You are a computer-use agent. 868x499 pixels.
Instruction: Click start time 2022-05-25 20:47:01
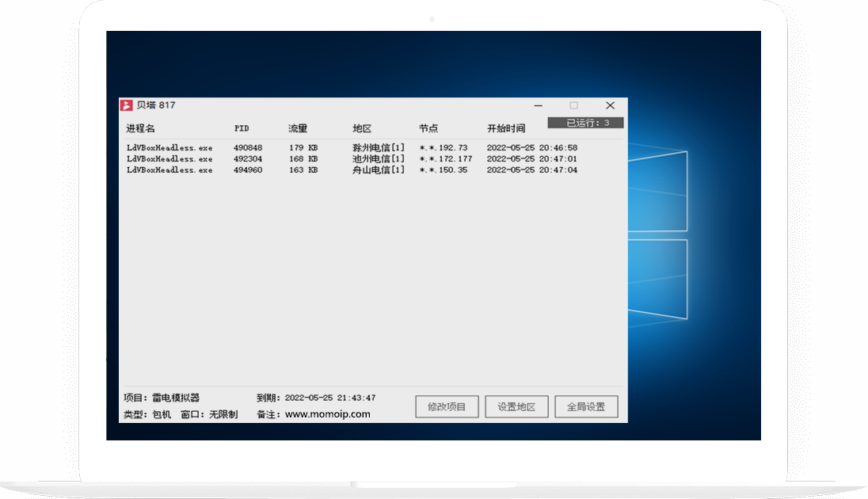point(532,159)
